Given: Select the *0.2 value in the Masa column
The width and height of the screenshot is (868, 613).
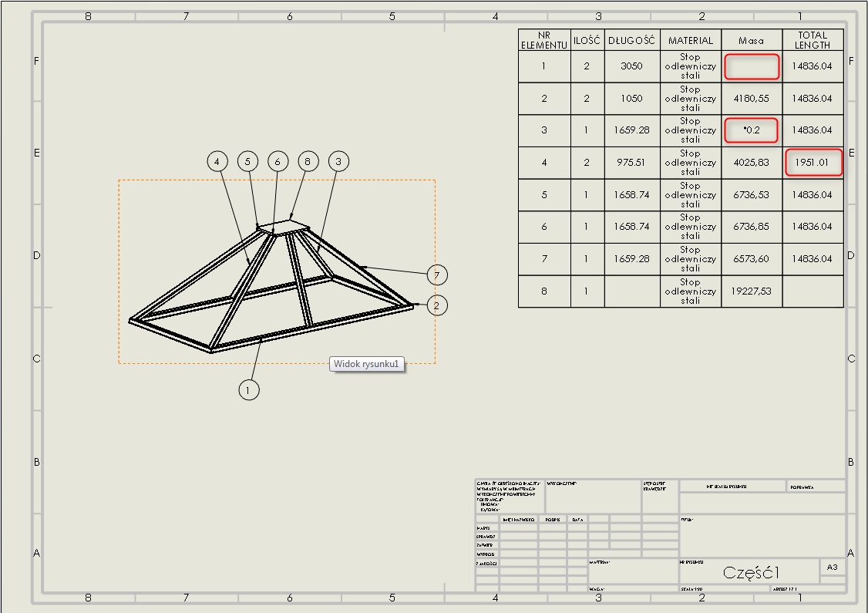Looking at the screenshot, I should click(751, 130).
